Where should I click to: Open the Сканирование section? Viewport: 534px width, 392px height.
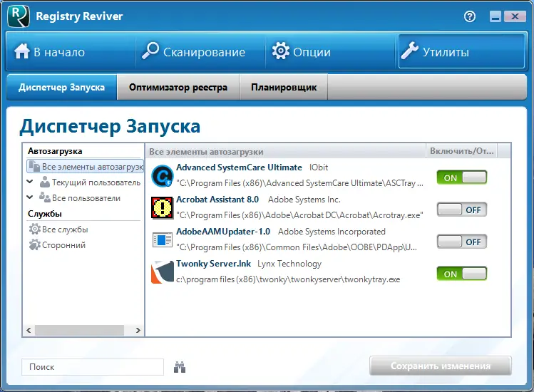[200, 51]
